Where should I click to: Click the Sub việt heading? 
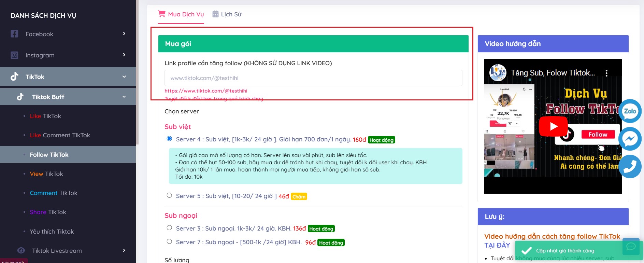[177, 127]
